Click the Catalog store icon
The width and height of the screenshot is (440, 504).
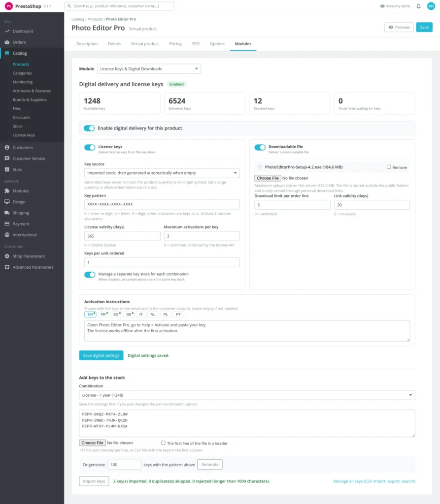(x=7, y=53)
